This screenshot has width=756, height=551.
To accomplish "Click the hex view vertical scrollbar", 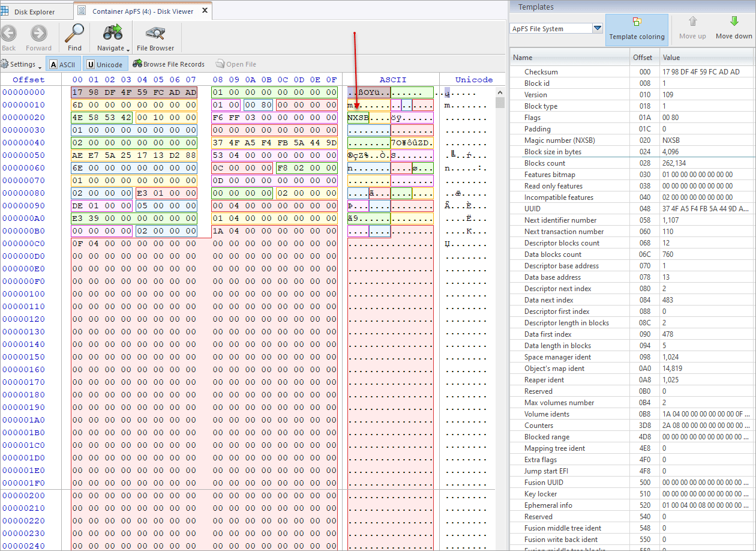I will (x=500, y=318).
